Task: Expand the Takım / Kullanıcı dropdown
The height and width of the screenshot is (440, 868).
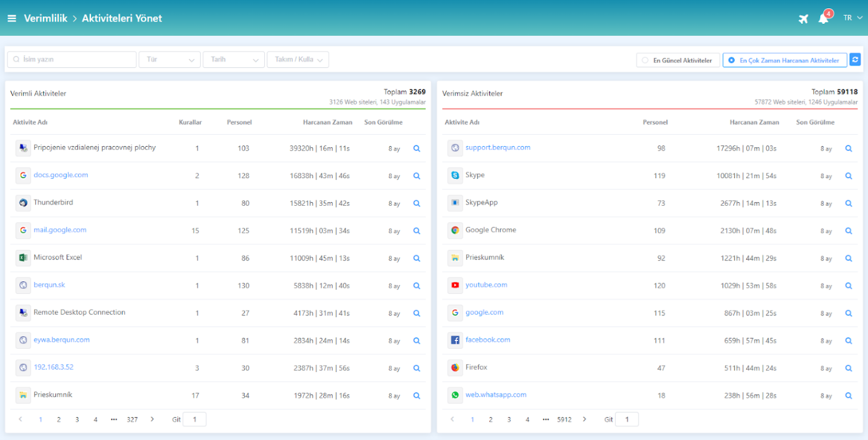Action: point(298,60)
